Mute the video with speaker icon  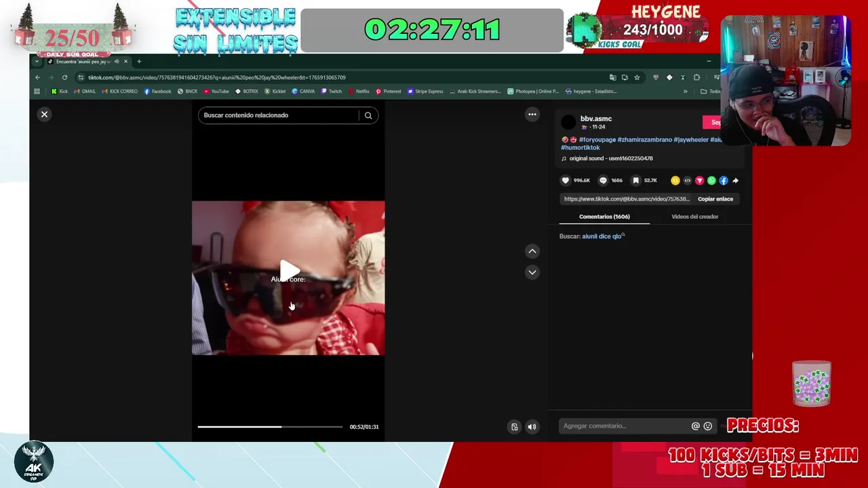532,427
